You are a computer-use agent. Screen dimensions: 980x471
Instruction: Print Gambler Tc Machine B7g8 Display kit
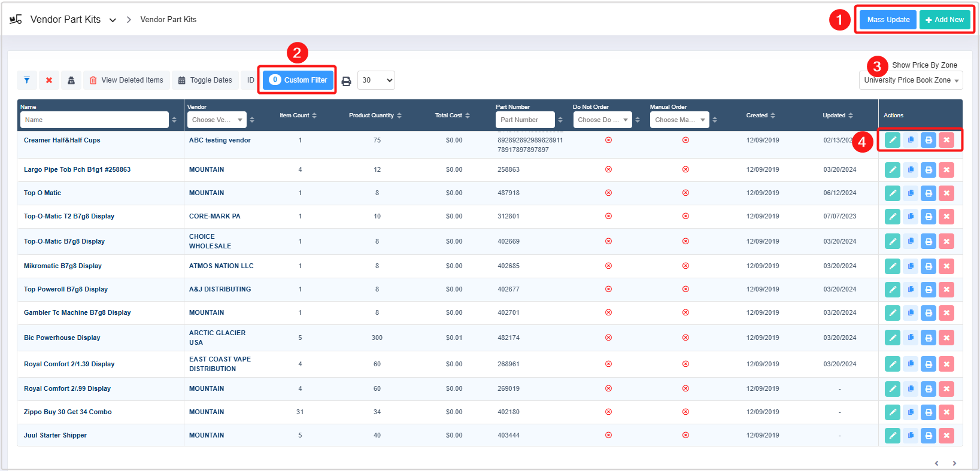click(929, 313)
